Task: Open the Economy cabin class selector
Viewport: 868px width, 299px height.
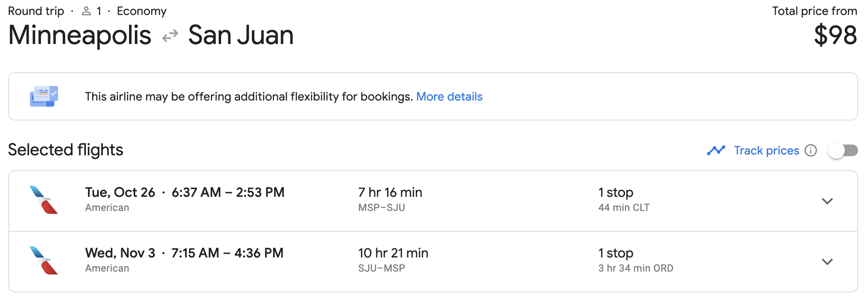Action: point(141,10)
